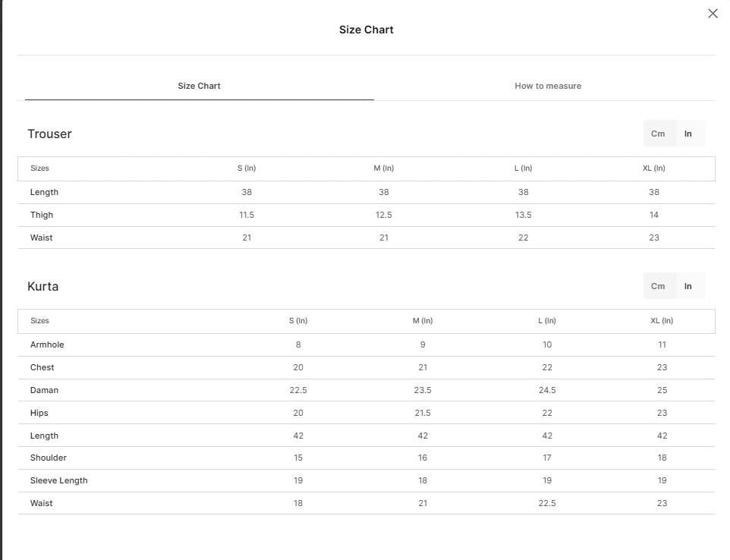Toggle Trouser measurements to In
This screenshot has height=560, width=730.
(688, 134)
